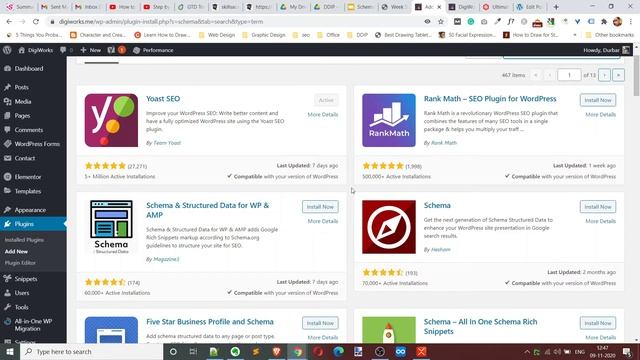Click the Windows Start button
Screen dimensions: 640x360
coord(10,351)
